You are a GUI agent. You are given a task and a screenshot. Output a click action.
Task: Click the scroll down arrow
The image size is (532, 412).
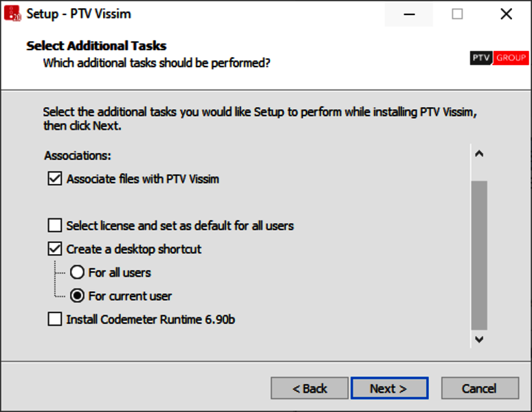[x=479, y=339]
